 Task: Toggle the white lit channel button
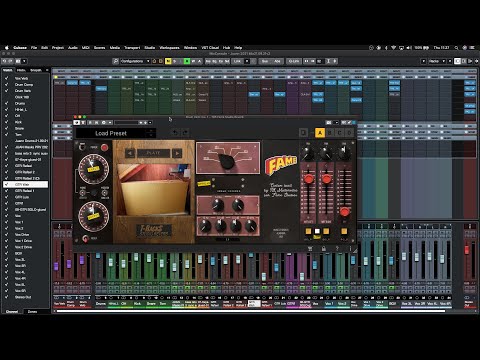pos(317,231)
